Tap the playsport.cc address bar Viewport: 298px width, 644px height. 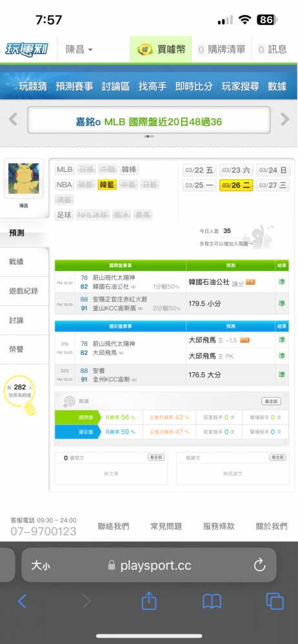(x=149, y=565)
